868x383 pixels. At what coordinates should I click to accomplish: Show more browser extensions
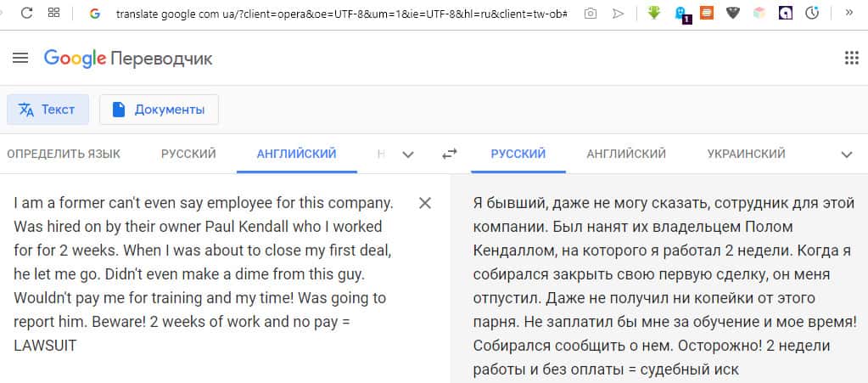[849, 14]
